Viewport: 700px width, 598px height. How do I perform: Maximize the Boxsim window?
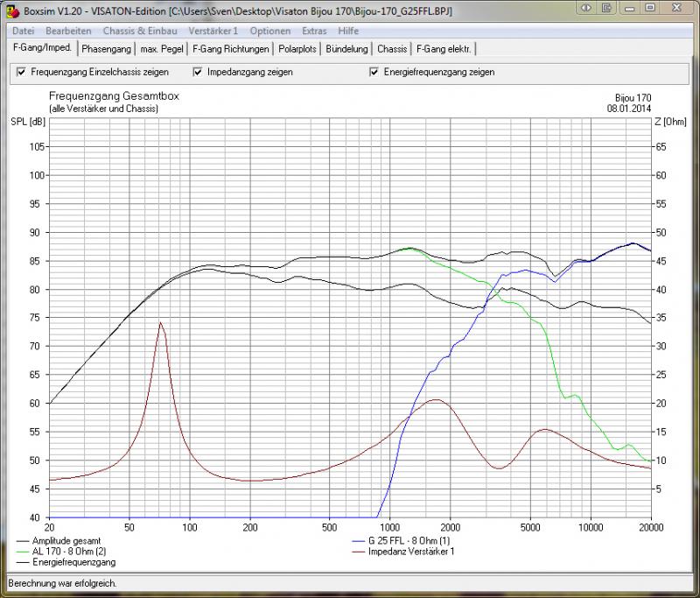pyautogui.click(x=650, y=8)
